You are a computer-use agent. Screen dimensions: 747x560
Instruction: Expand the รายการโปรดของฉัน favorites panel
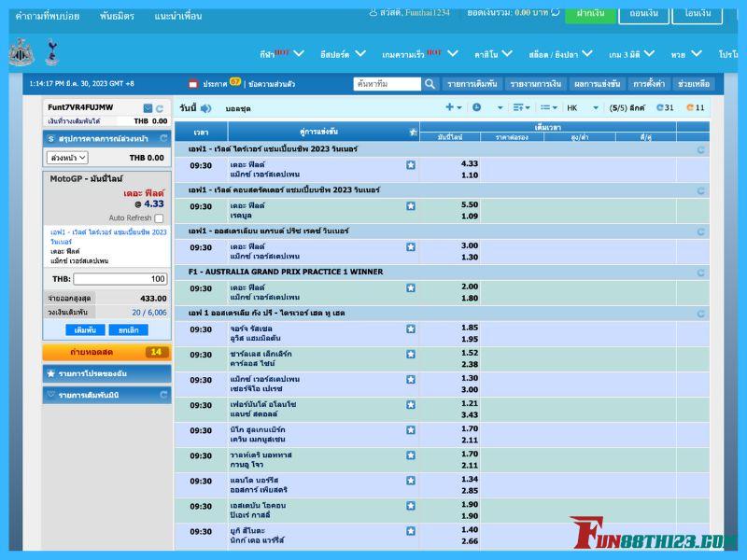[106, 374]
